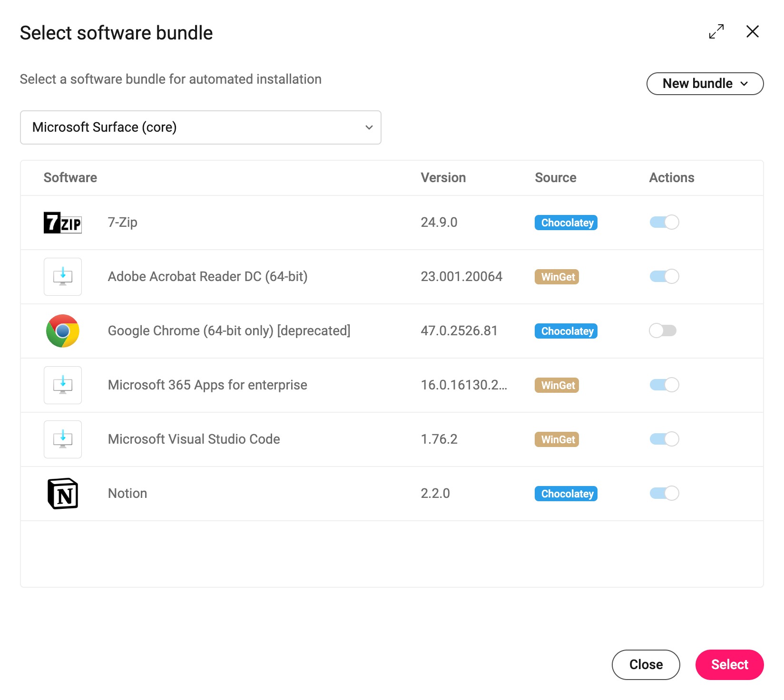Toggle off Microsoft 365 Apps for enterprise
Image resolution: width=784 pixels, height=700 pixels.
pos(664,385)
